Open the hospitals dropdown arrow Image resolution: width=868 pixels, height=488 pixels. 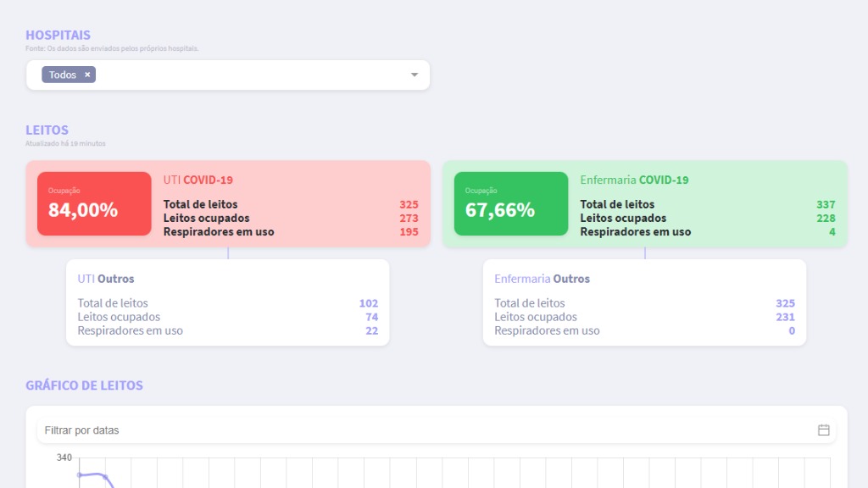[415, 75]
